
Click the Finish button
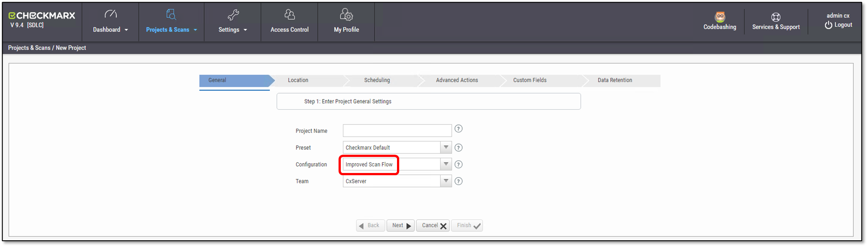tap(467, 226)
